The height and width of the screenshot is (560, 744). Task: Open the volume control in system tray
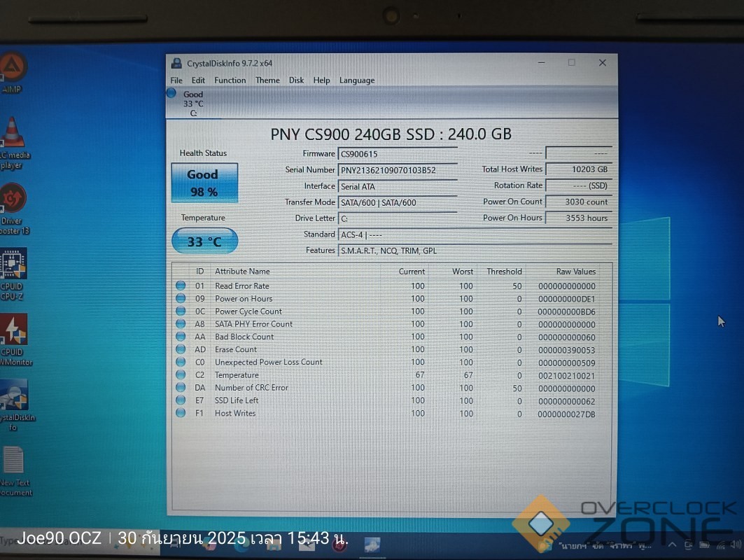point(736,545)
